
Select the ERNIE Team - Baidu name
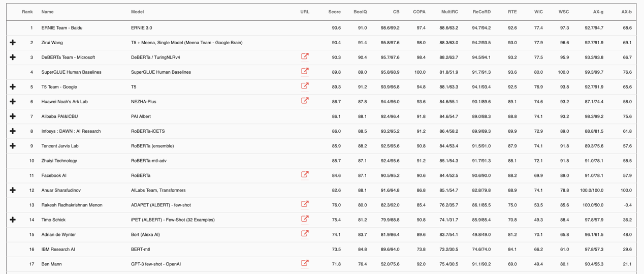coord(61,28)
